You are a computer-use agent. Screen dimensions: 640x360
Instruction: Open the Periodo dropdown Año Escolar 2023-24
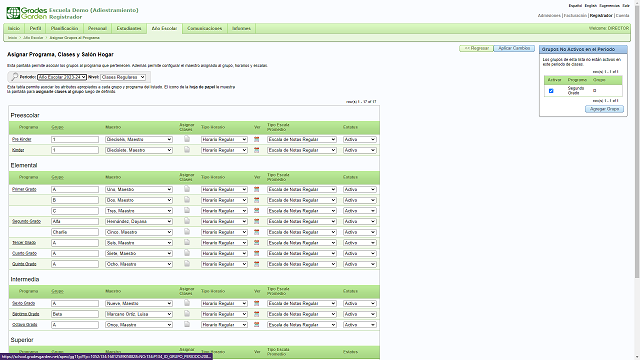62,77
